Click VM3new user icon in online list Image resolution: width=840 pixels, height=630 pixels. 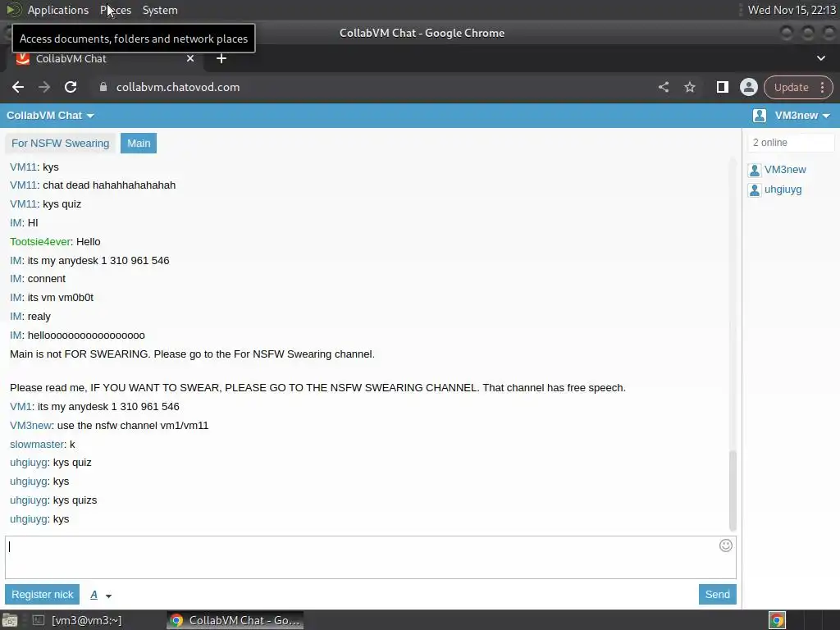point(755,171)
